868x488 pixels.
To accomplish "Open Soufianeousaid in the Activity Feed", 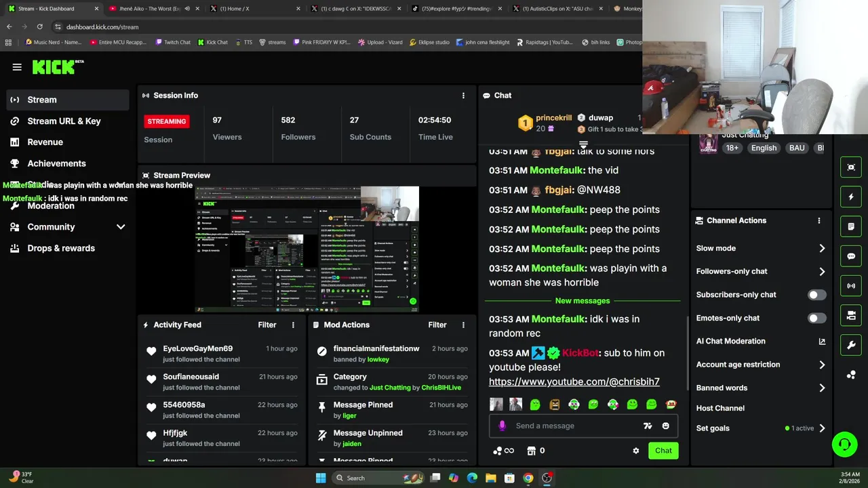I will 191,377.
